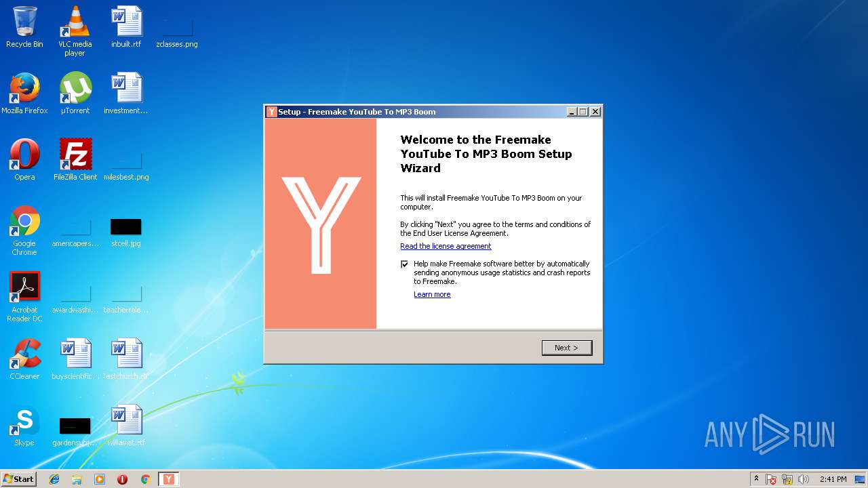The image size is (868, 488).
Task: Open Google Chrome desktop shortcut
Action: pos(24,230)
